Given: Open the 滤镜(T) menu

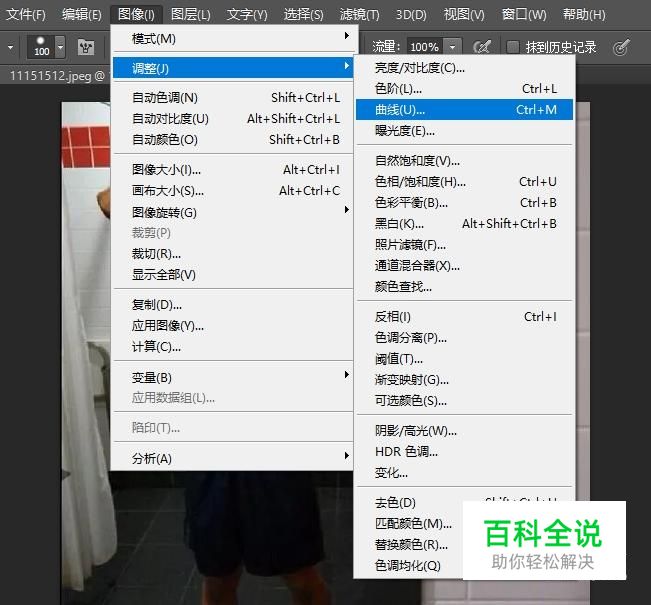Looking at the screenshot, I should (359, 15).
